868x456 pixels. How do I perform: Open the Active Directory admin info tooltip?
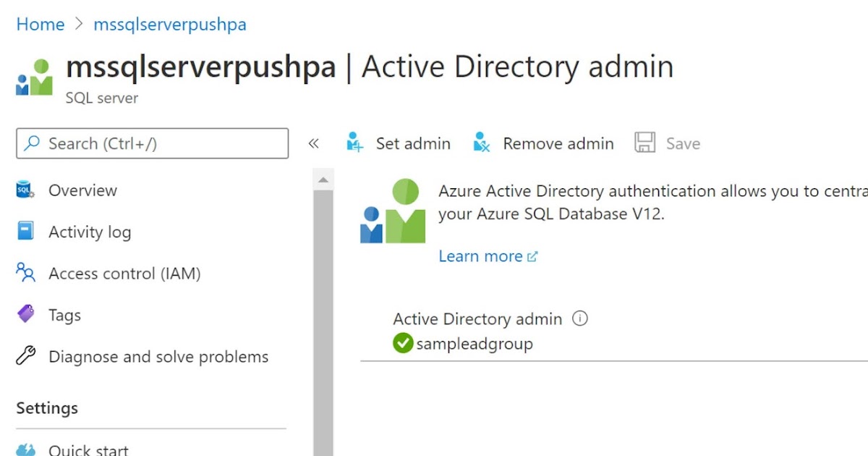580,318
